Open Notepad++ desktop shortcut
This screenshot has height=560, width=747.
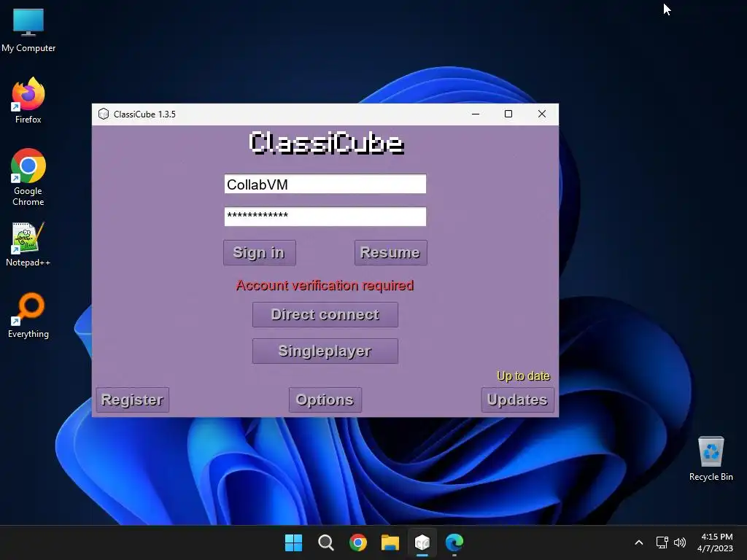coord(28,244)
